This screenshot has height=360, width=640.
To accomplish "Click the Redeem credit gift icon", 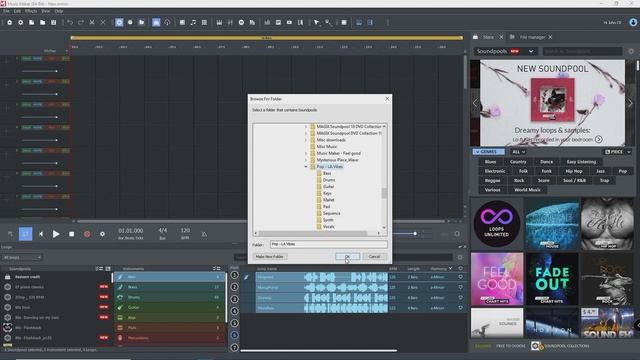I will pyautogui.click(x=7, y=277).
